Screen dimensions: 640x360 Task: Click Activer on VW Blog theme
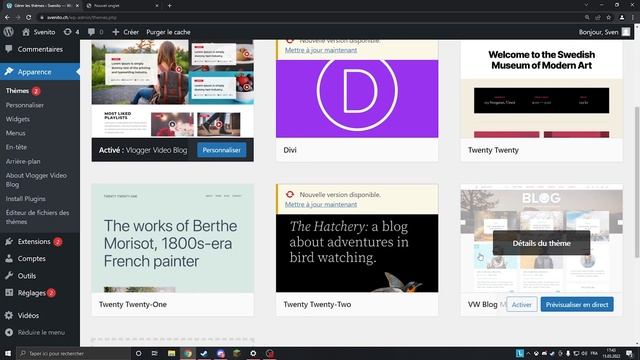pyautogui.click(x=522, y=304)
